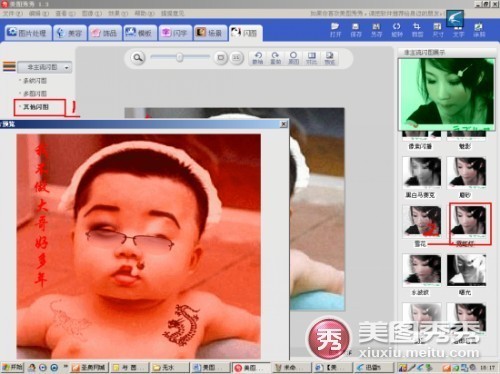This screenshot has width=500, height=374.
Task: Click the 保存 save icon
Action: [356, 30]
